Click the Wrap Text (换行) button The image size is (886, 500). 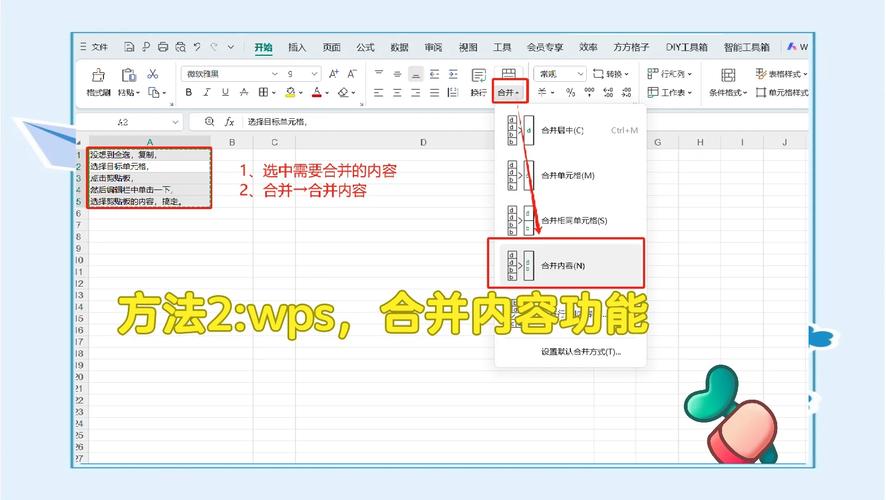coord(479,82)
